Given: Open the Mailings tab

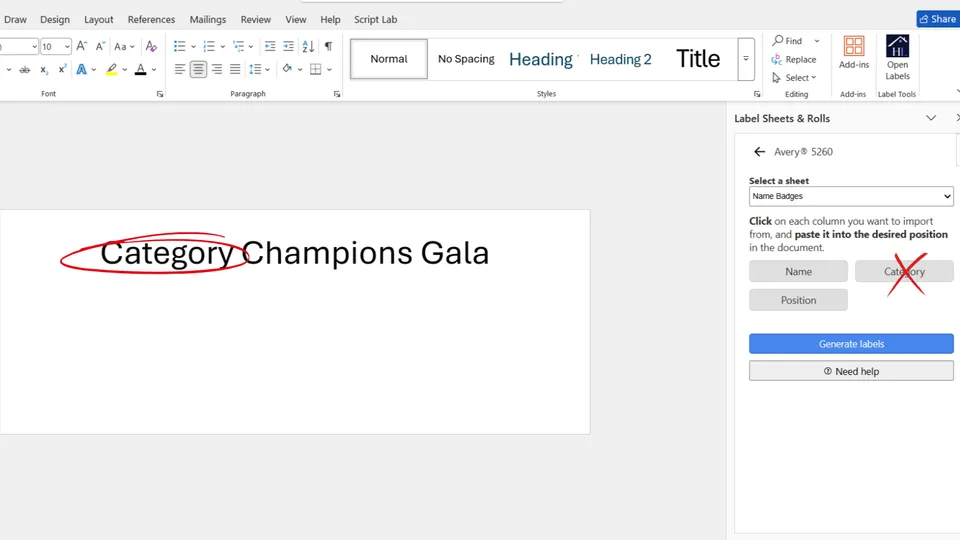Looking at the screenshot, I should click(208, 20).
